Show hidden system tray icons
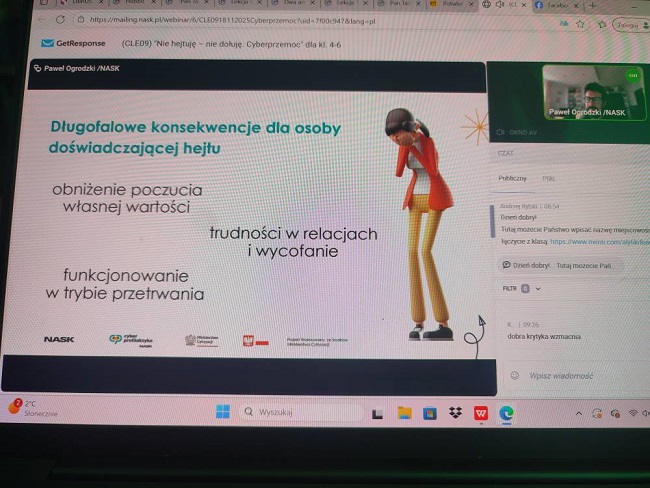This screenshot has height=488, width=650. tap(578, 413)
